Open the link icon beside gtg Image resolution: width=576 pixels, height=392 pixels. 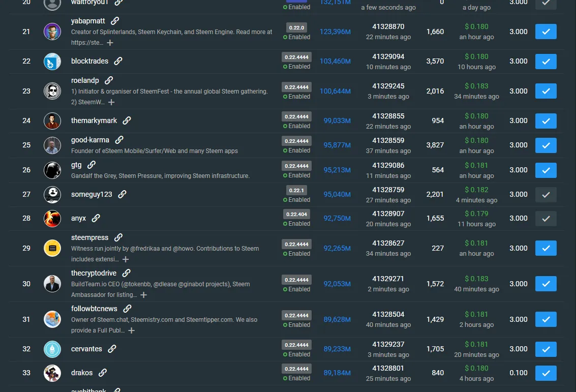coord(92,165)
